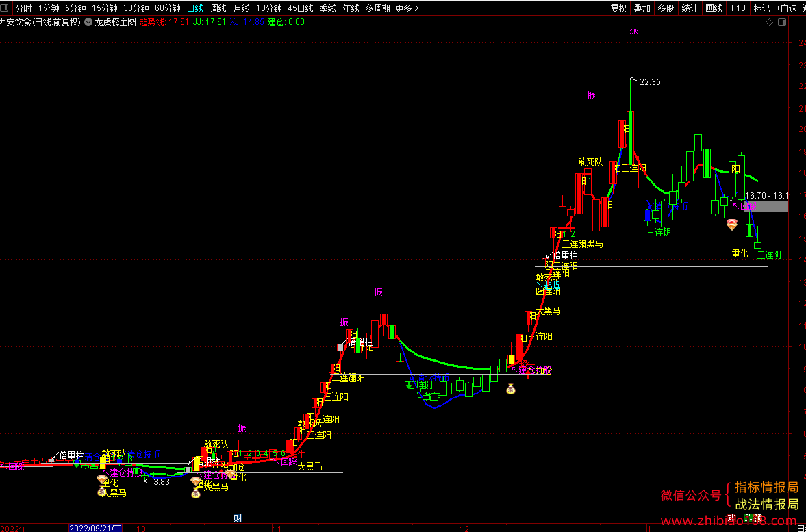Select the 45日线 period
Screen dimensions: 806x532
click(x=301, y=8)
